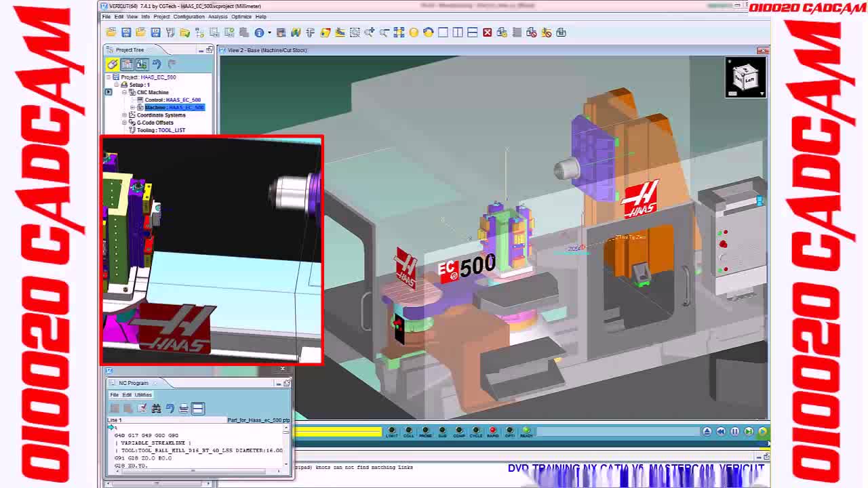Image resolution: width=868 pixels, height=488 pixels.
Task: Click the Part_for_Haas_ec_500.ptp file name link
Action: click(x=258, y=420)
